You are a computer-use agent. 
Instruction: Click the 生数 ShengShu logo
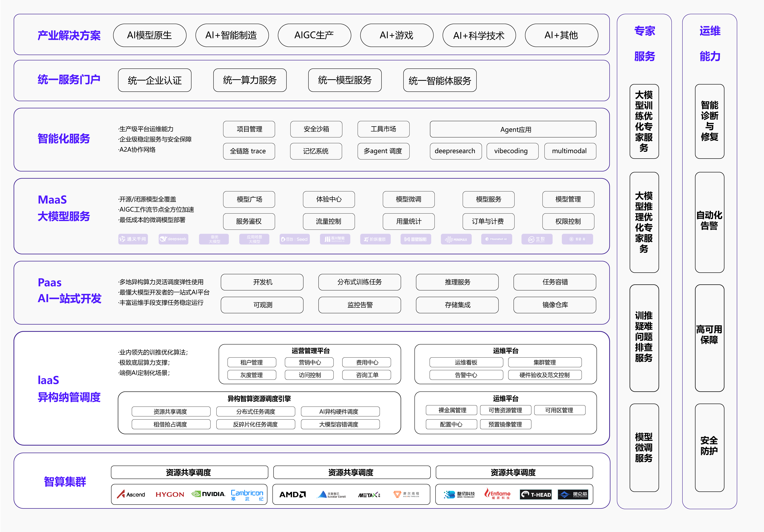coord(537,239)
